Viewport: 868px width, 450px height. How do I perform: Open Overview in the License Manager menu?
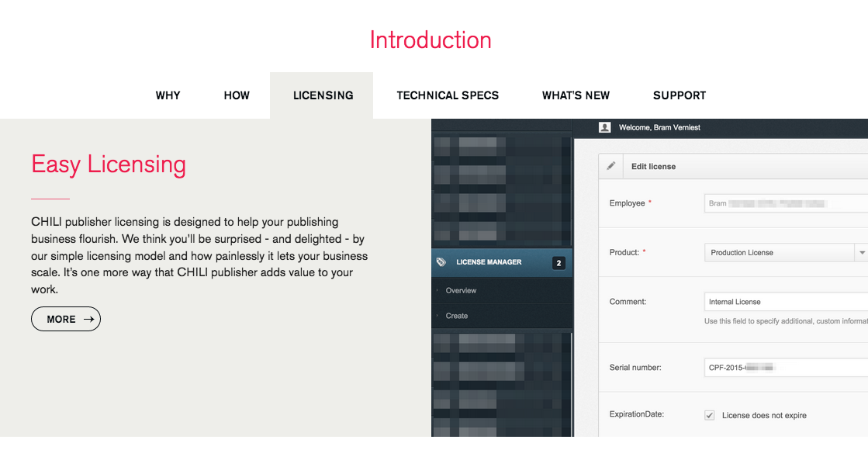[x=461, y=290]
